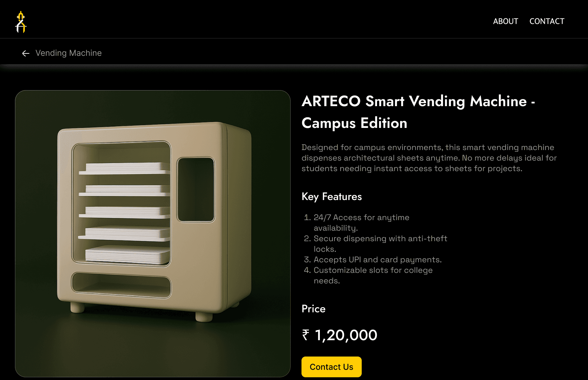
Task: Click the ARTECO compass logo icon
Action: pos(21,22)
